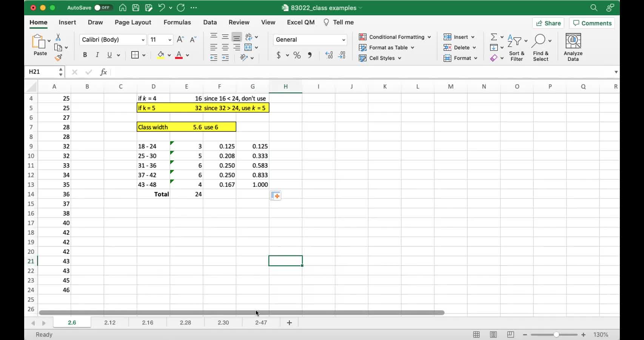The image size is (644, 340).
Task: Open the Formulas ribbon tab
Action: pyautogui.click(x=177, y=22)
